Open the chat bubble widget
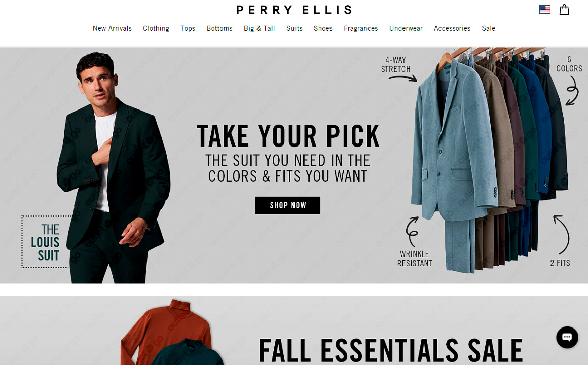 (567, 337)
